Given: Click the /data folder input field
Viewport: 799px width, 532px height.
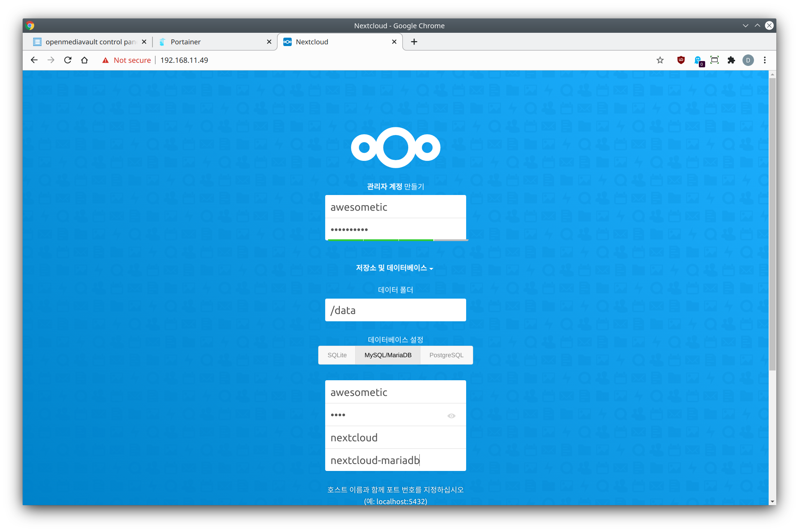Looking at the screenshot, I should pos(395,310).
